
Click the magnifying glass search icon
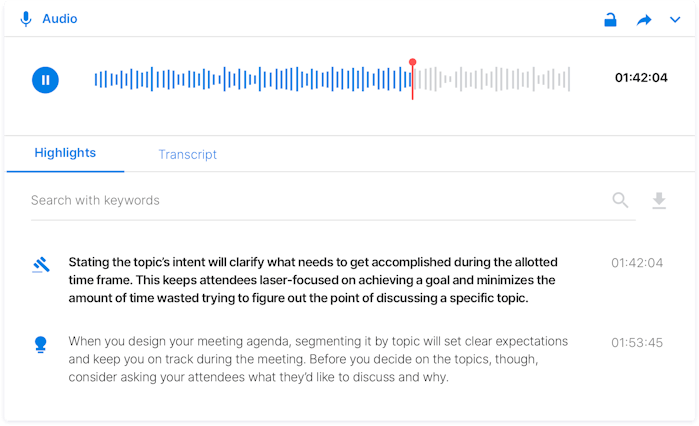[x=620, y=200]
